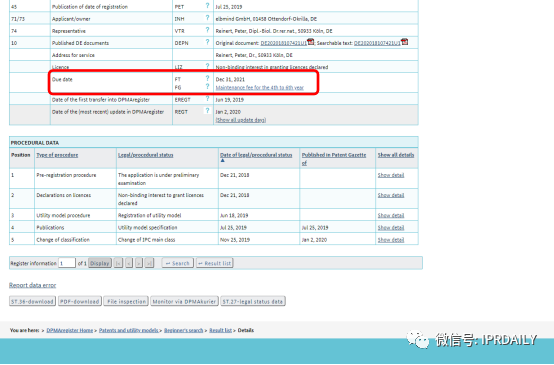This screenshot has width=554, height=365.
Task: Sort by Date of legal/procedural status
Action: coord(256,155)
